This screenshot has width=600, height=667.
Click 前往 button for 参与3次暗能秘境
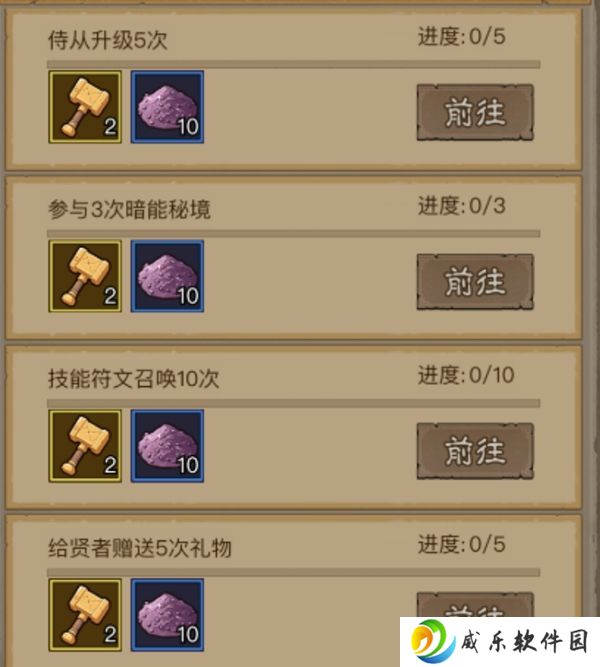(475, 282)
